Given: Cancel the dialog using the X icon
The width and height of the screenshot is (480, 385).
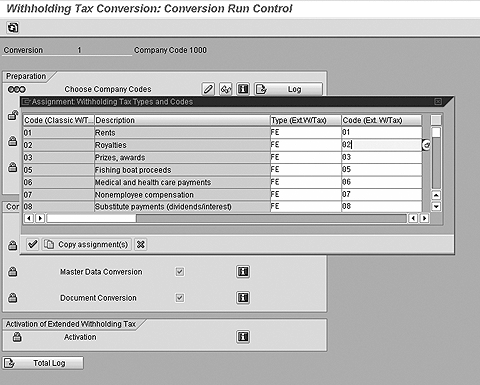Looking at the screenshot, I should [141, 244].
